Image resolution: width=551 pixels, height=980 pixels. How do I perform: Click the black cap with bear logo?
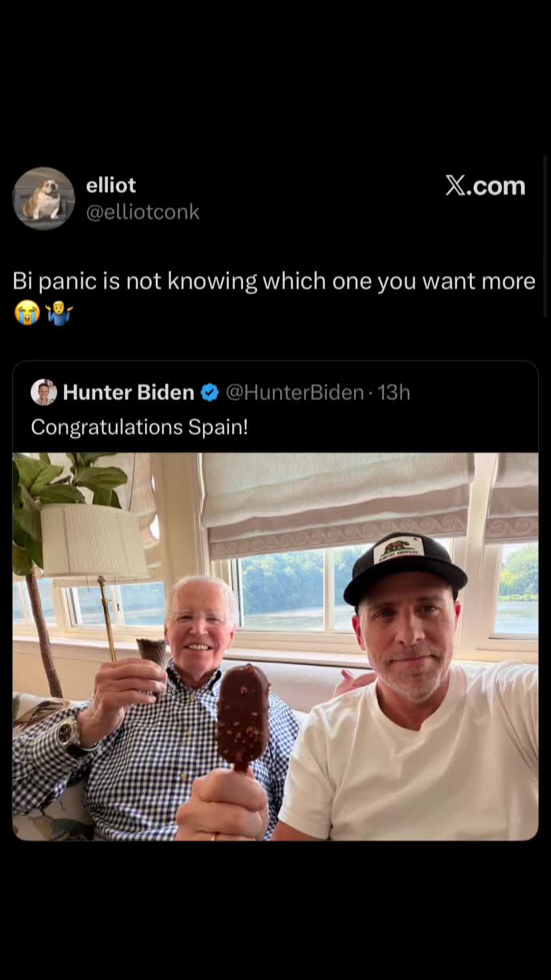pyautogui.click(x=405, y=567)
